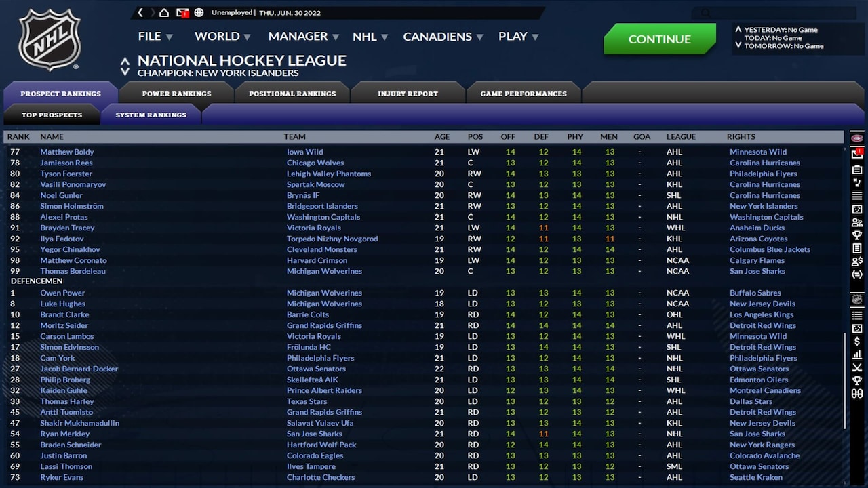Open the TOP PROSPECTS sub-tab

pyautogui.click(x=52, y=115)
